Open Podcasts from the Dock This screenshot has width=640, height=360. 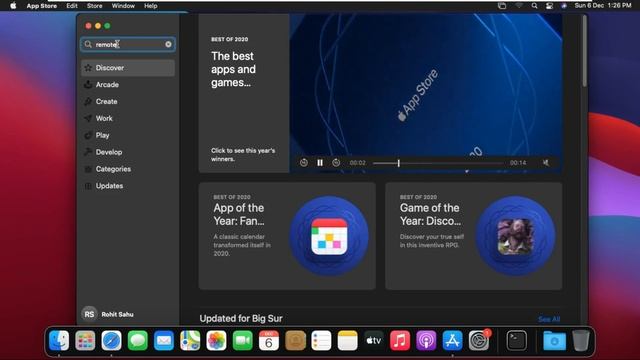[426, 340]
